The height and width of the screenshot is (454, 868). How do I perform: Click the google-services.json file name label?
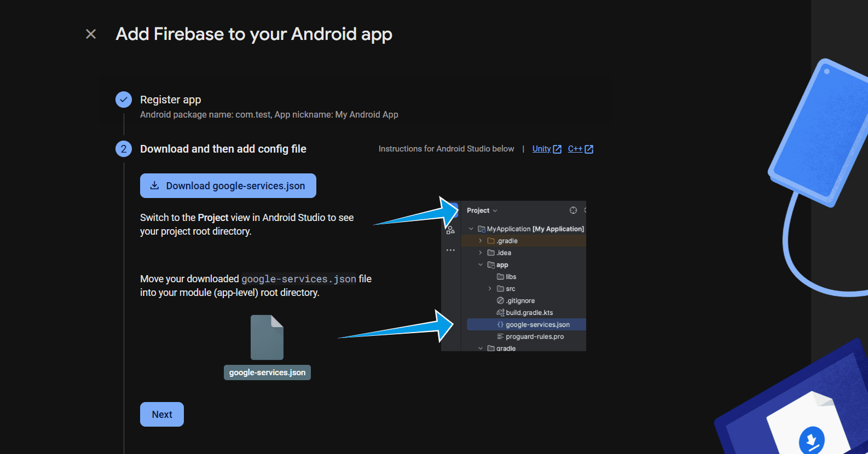[267, 372]
